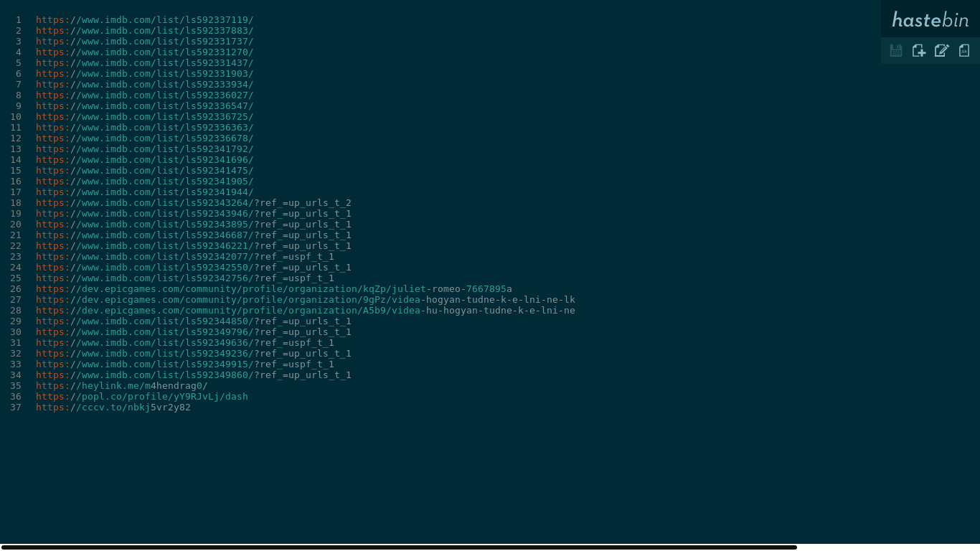
Task: Click the URL ending ls592341944/
Action: coord(145,192)
